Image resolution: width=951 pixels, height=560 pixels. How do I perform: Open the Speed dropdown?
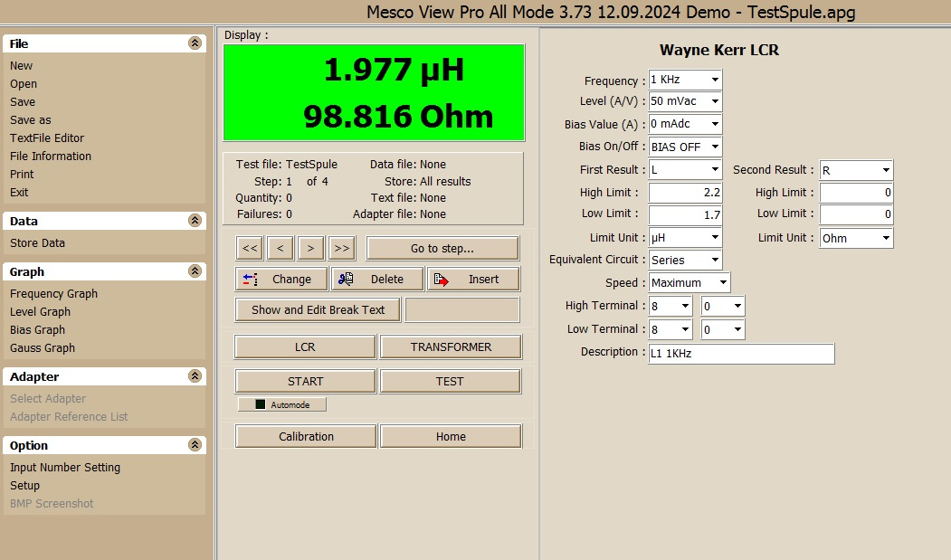tap(722, 283)
